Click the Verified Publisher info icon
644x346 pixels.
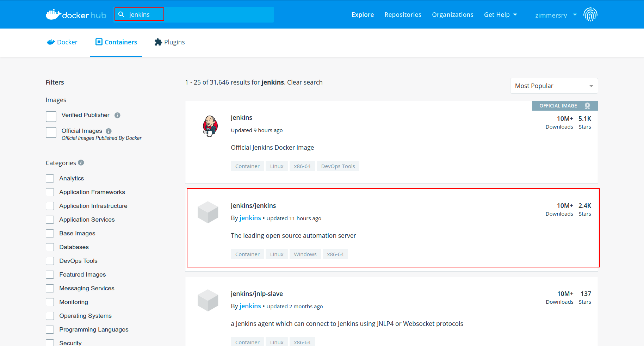click(x=118, y=115)
